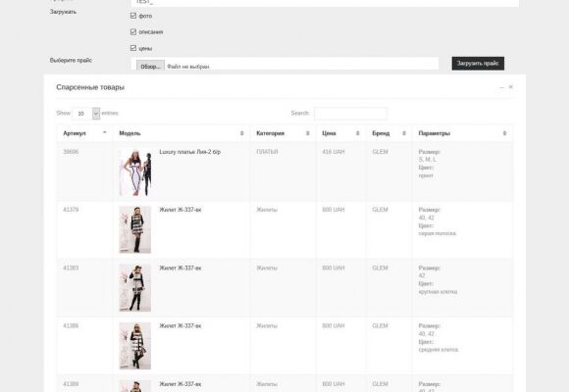This screenshot has width=569, height=392.
Task: Click the Обзор file browse button
Action: pos(150,67)
